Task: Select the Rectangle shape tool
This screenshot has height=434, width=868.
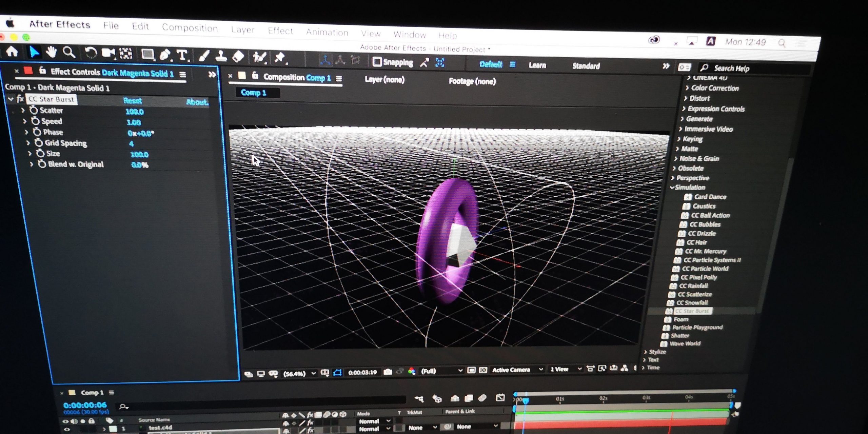Action: tap(148, 55)
